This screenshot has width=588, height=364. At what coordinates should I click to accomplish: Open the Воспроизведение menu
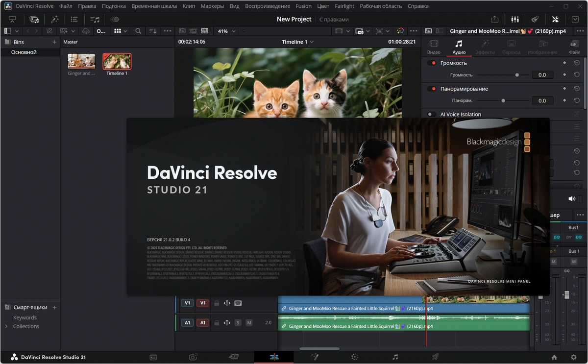click(267, 6)
